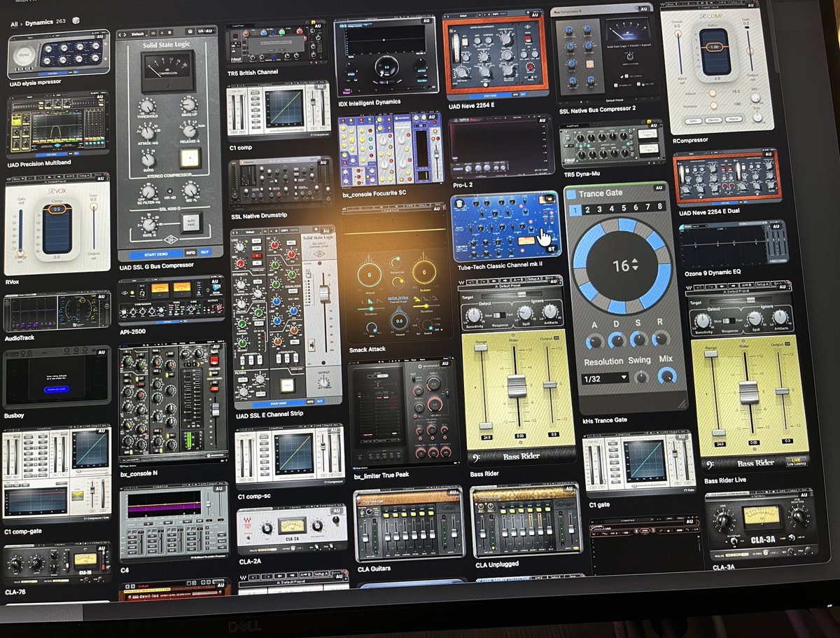The height and width of the screenshot is (638, 840).
Task: Select pattern tab 3 in kHs Trance Gate
Action: pyautogui.click(x=598, y=208)
